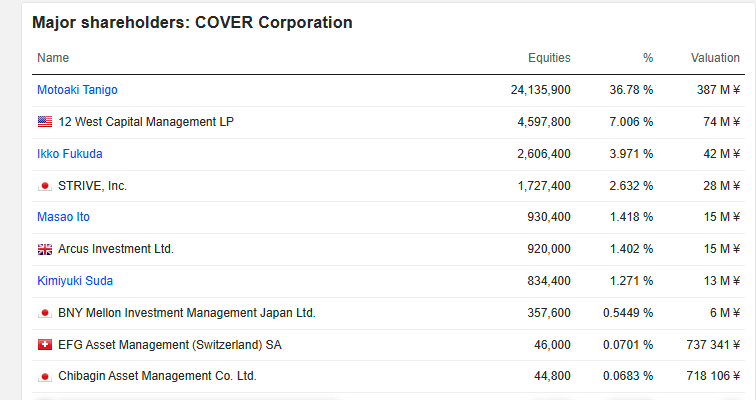The image size is (756, 400).
Task: Click the US flag icon beside 12 West Capital
Action: [45, 122]
